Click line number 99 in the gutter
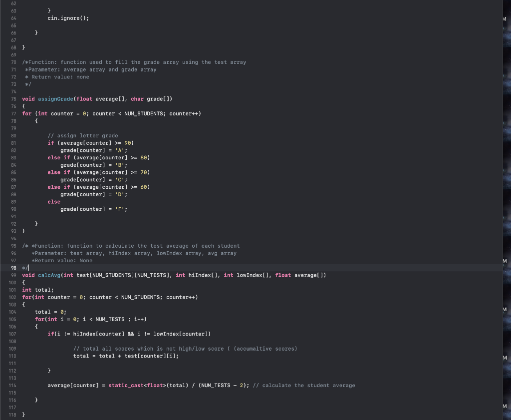The width and height of the screenshot is (511, 420). 13,275
